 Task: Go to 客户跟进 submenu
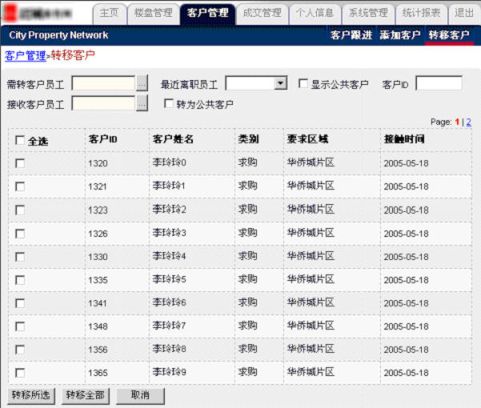click(x=351, y=35)
